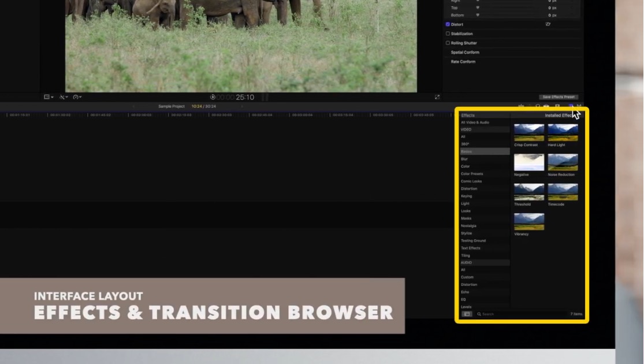Click the Top crop value field

552,8
